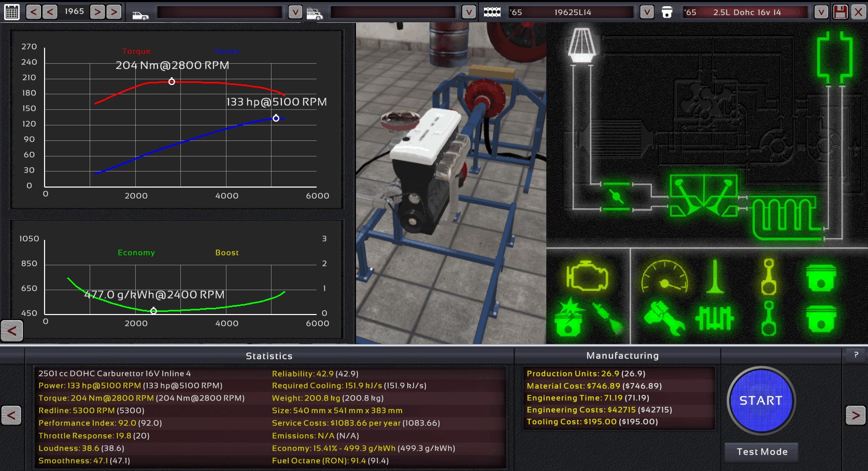
Task: Click the Tooling Cost: $195.00 entry
Action: [592, 422]
